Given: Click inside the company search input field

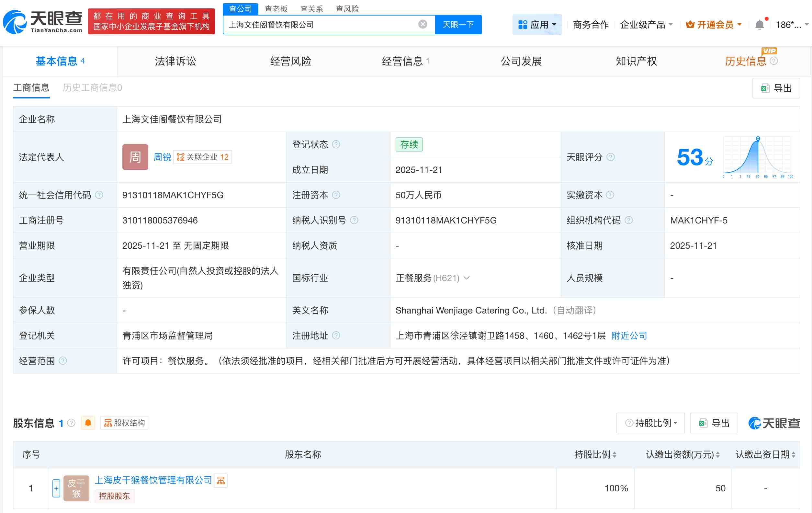Looking at the screenshot, I should point(320,24).
